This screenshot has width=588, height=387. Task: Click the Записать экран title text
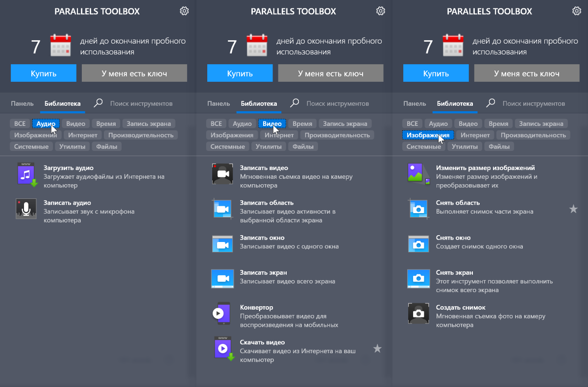tap(263, 272)
